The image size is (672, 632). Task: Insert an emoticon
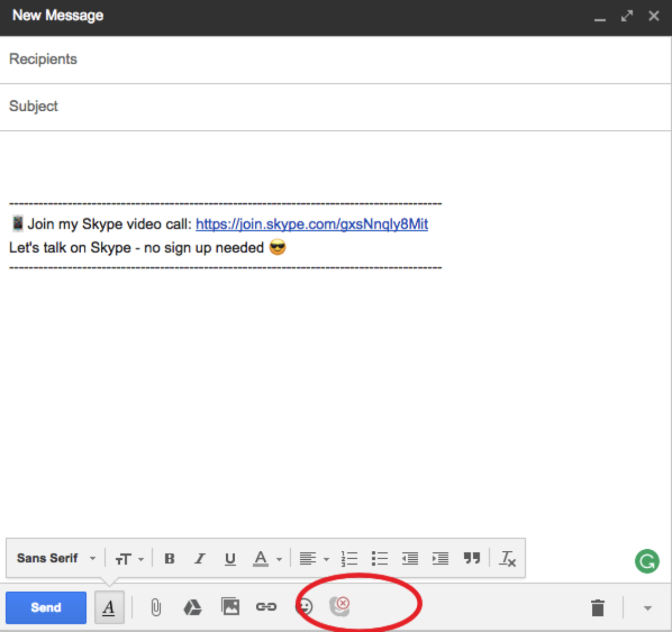click(305, 607)
